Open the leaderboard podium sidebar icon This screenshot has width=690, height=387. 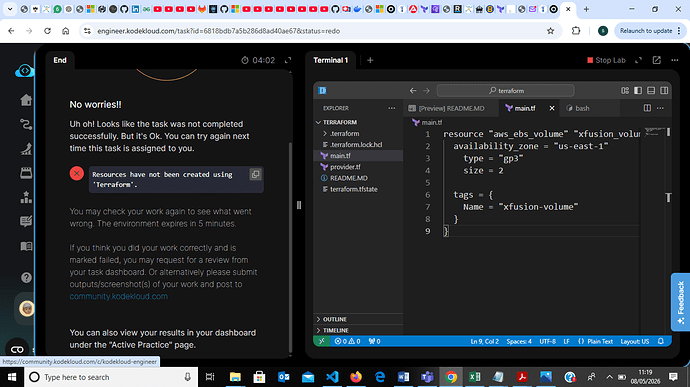click(26, 197)
